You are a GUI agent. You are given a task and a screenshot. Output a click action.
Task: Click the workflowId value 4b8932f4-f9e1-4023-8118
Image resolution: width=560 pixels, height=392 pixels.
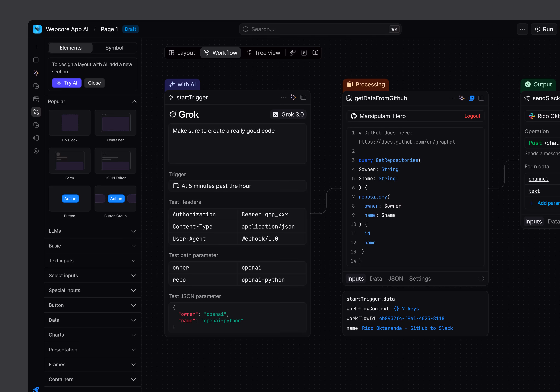412,318
